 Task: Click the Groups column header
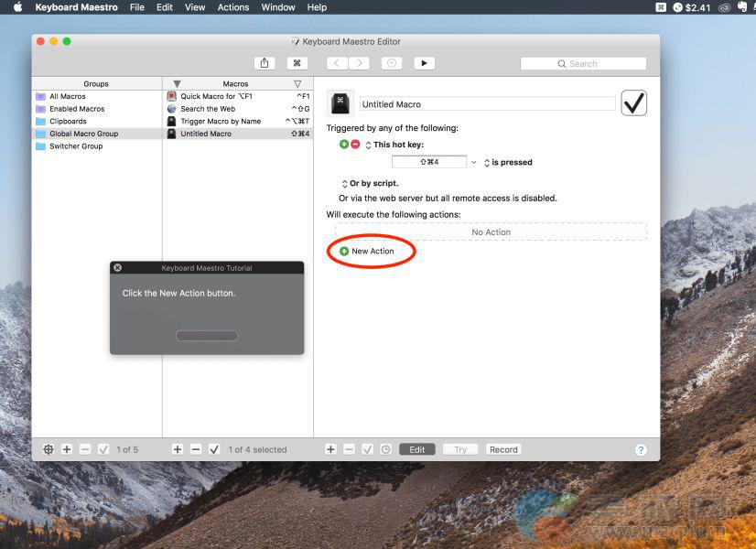click(96, 84)
